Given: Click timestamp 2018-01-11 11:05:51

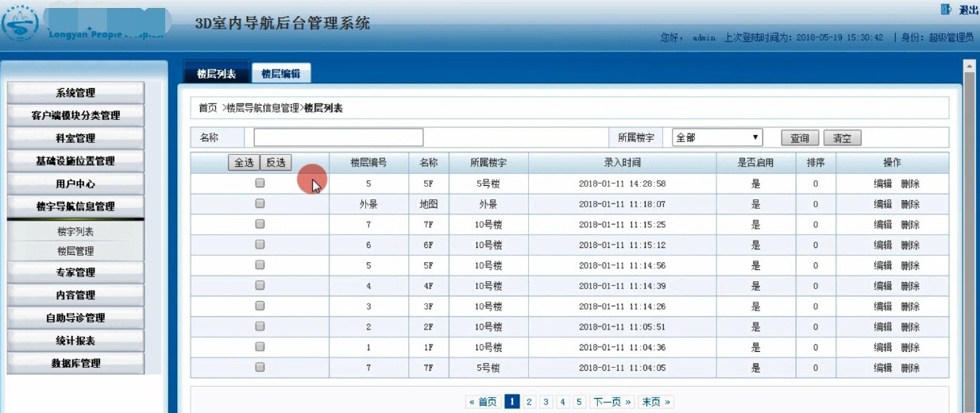Looking at the screenshot, I should pyautogui.click(x=622, y=327).
